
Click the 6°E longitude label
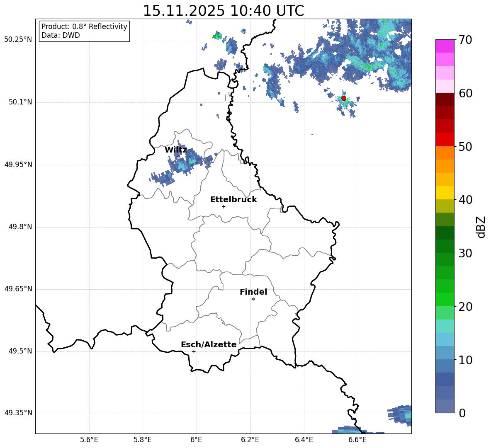point(196,440)
